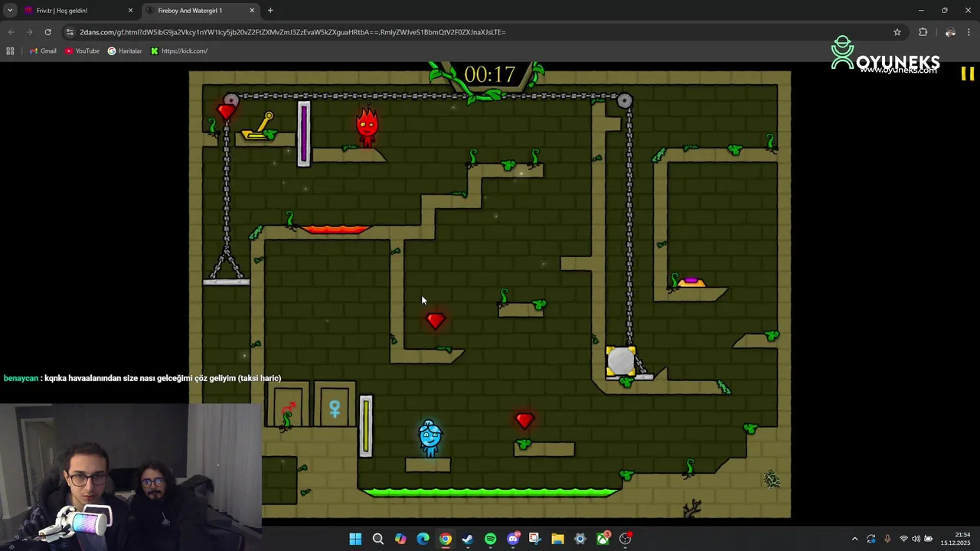Click the green goo pool at the bottom
This screenshot has width=980, height=551.
click(x=490, y=492)
